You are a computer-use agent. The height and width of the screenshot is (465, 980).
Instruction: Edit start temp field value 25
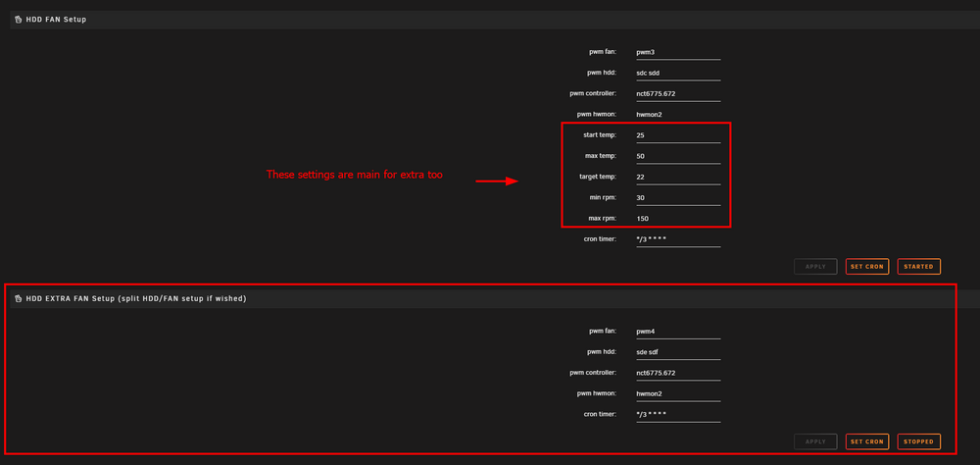pos(678,135)
